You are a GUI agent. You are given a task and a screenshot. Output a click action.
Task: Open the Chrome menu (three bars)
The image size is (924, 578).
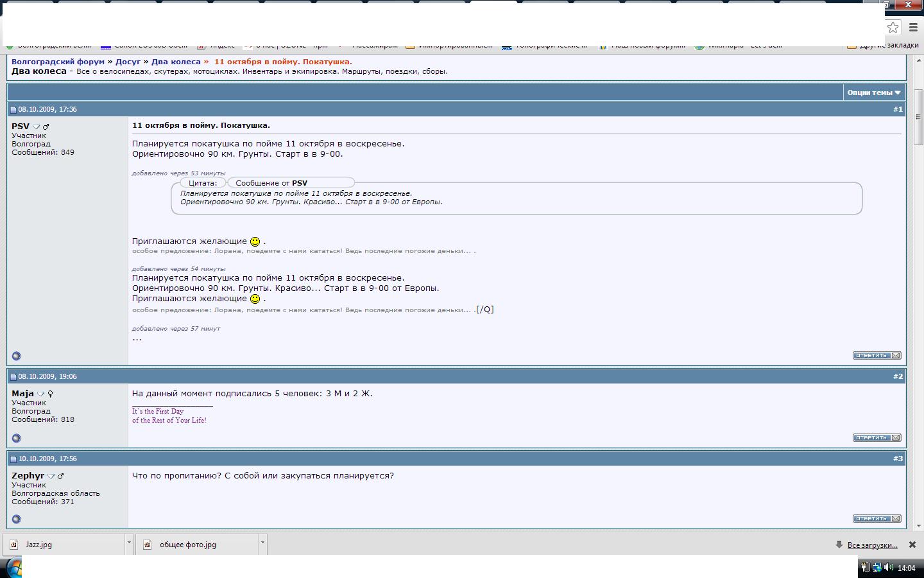point(913,27)
